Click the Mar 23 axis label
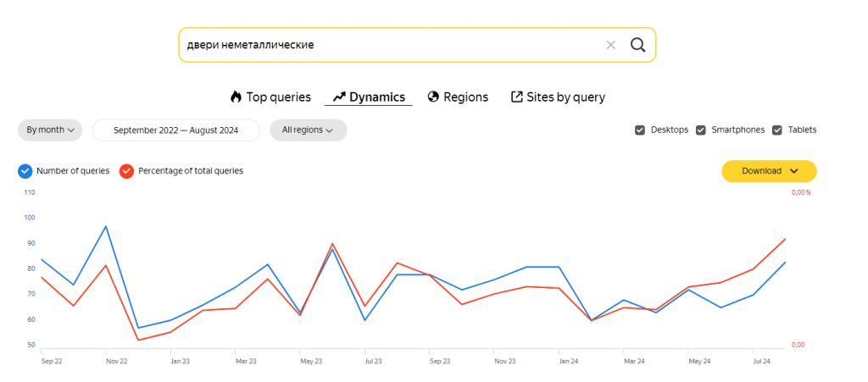This screenshot has width=868, height=382. click(246, 361)
